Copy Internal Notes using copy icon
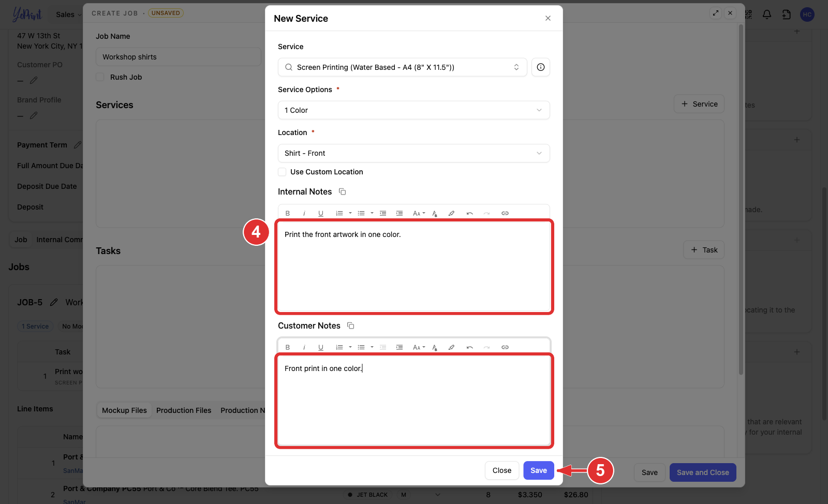Image resolution: width=828 pixels, height=504 pixels. coord(342,191)
